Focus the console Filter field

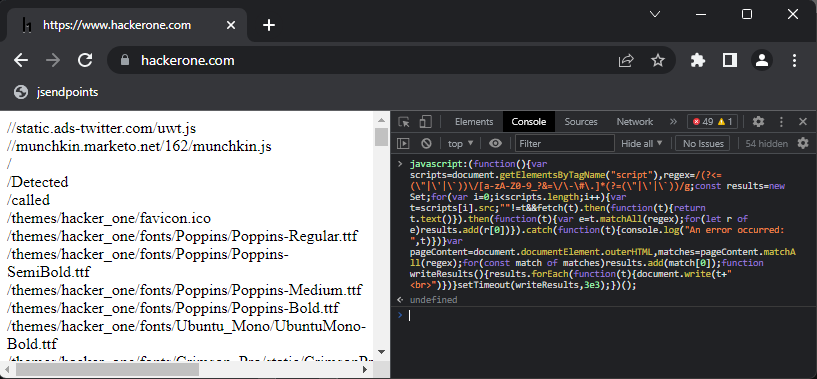565,143
